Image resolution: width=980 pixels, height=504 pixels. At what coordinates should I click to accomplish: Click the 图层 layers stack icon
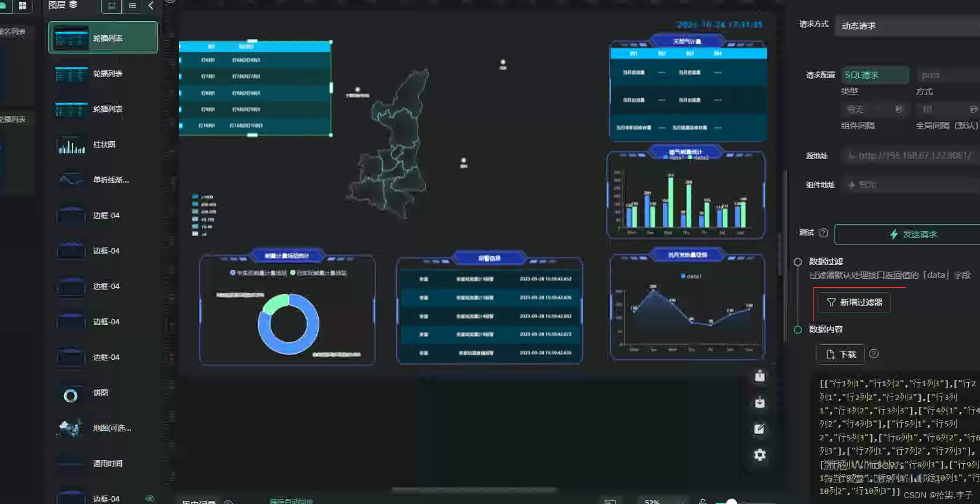[73, 5]
